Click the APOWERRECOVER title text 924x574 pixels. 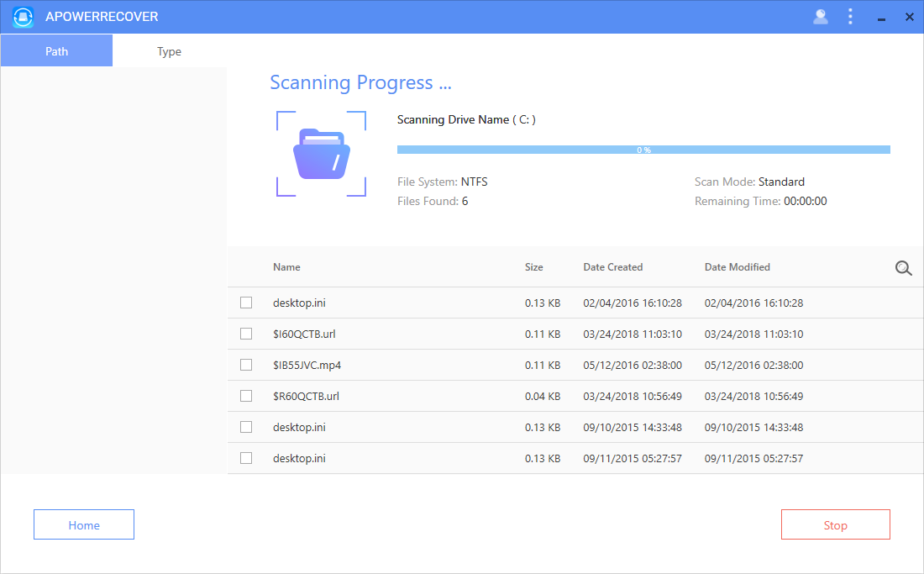tap(102, 17)
